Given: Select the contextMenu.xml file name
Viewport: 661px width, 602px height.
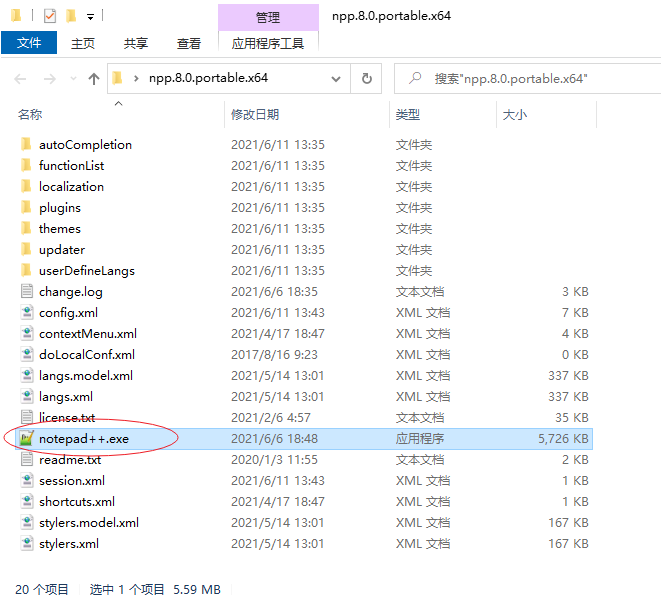Looking at the screenshot, I should coord(88,334).
